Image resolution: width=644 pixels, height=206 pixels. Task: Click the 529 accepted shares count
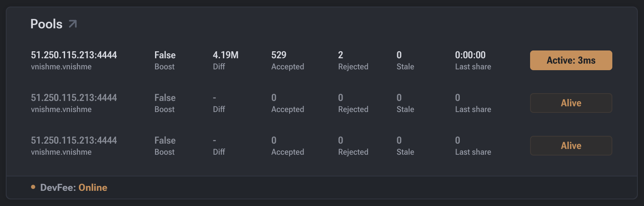(279, 55)
